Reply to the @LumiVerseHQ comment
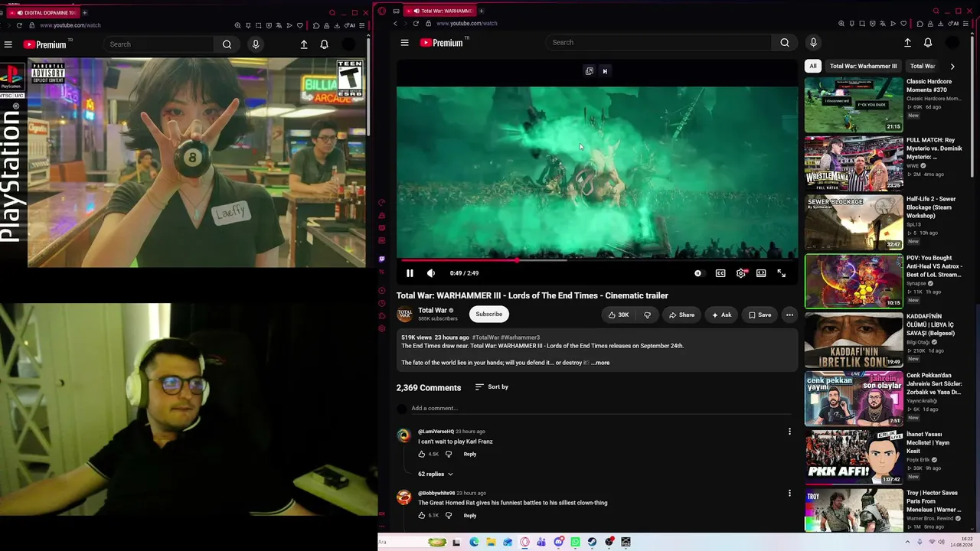 470,454
